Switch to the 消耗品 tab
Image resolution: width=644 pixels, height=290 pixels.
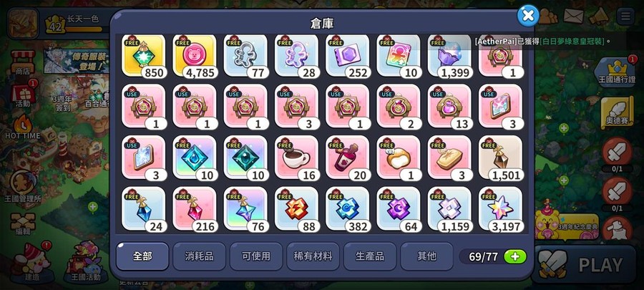(199, 256)
